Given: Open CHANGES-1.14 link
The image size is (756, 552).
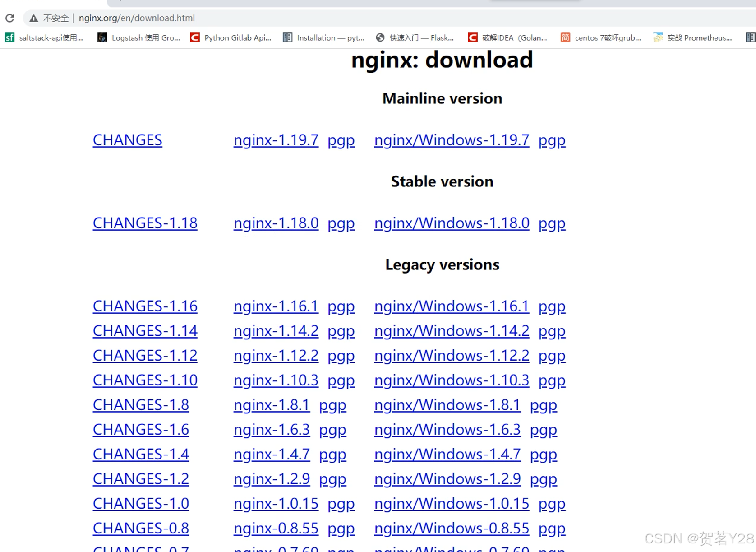Looking at the screenshot, I should [145, 331].
